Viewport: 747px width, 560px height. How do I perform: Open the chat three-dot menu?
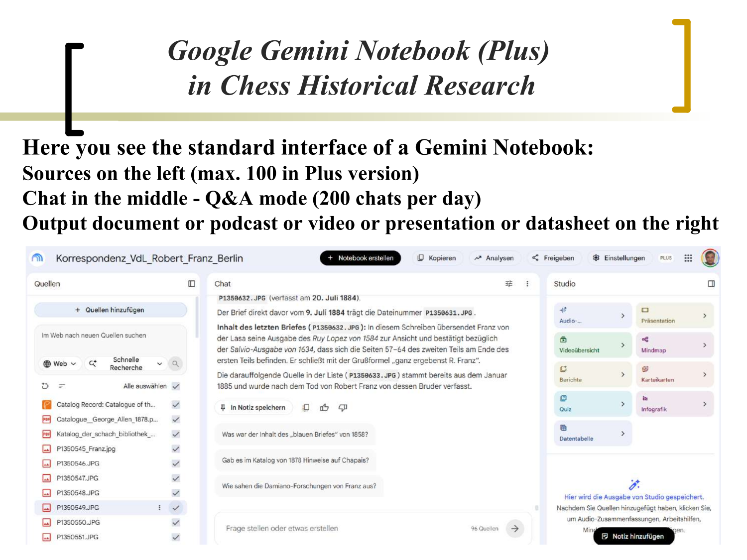527,284
